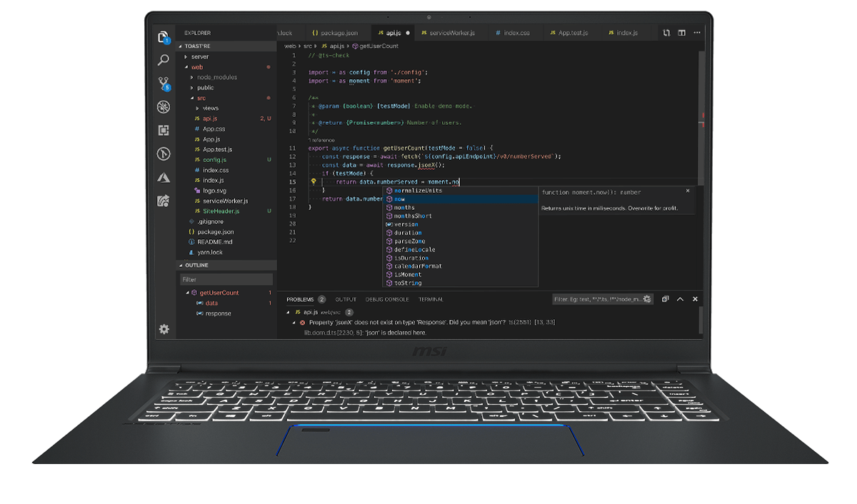Collapse the api.js problems group
Viewport: 857px width, 504px height.
coord(289,312)
